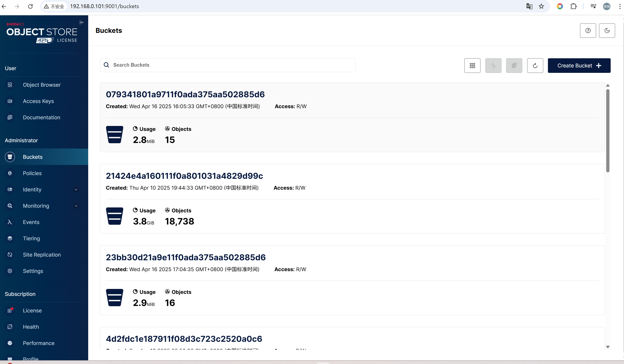Toggle dark mode with the moon icon
The width and height of the screenshot is (624, 364).
pyautogui.click(x=607, y=30)
